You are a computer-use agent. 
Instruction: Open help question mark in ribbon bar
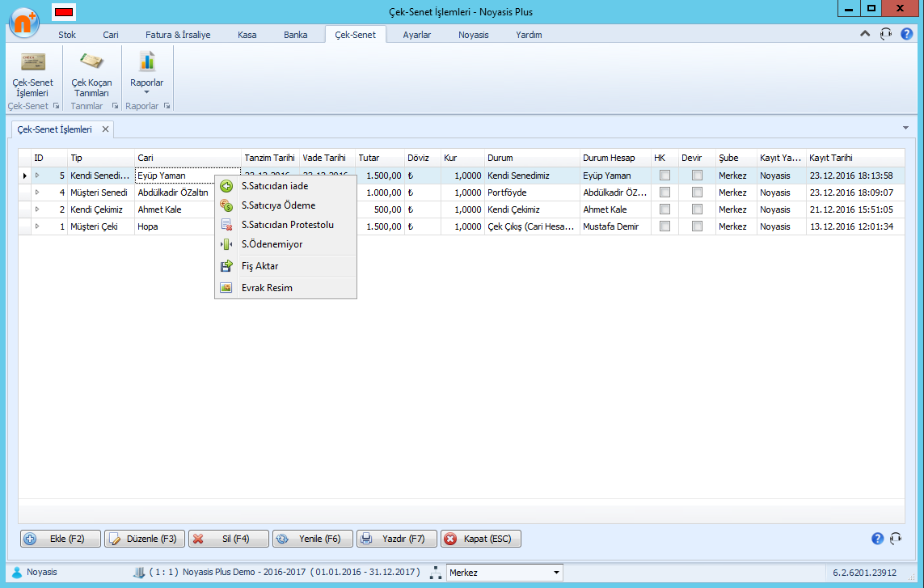(907, 34)
